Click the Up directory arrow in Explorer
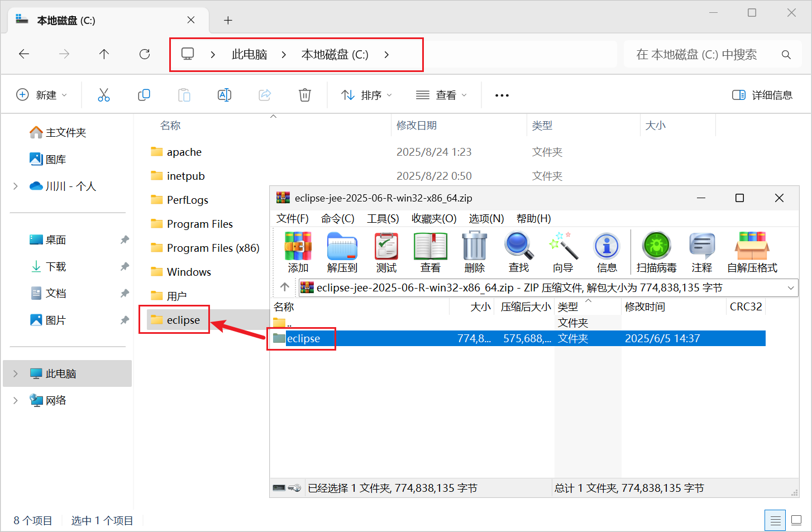The width and height of the screenshot is (812, 532). 104,54
